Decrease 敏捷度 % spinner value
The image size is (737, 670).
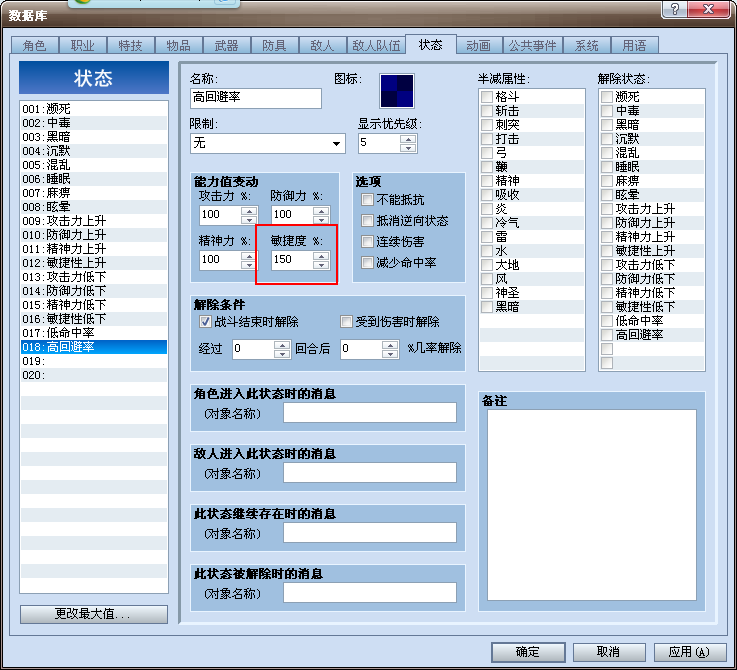pos(321,265)
